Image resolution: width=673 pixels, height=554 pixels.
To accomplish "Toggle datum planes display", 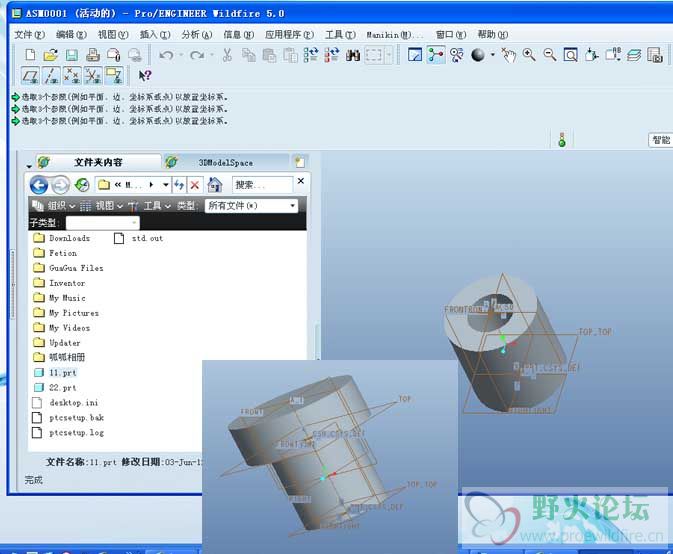I will click(x=30, y=76).
